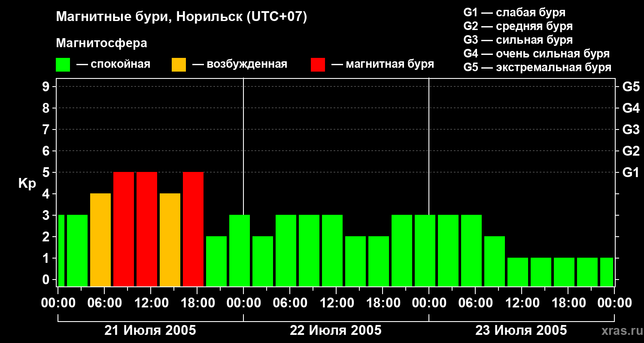The height and width of the screenshot is (343, 644).
Task: Click the green bar crossing midnight into 23 July
Action: (425, 250)
